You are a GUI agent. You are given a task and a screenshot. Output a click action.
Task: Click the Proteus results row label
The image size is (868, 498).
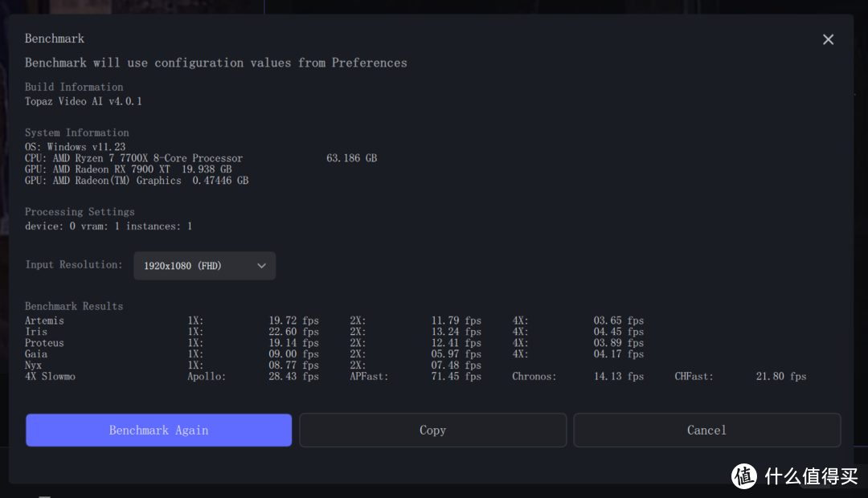coord(44,343)
